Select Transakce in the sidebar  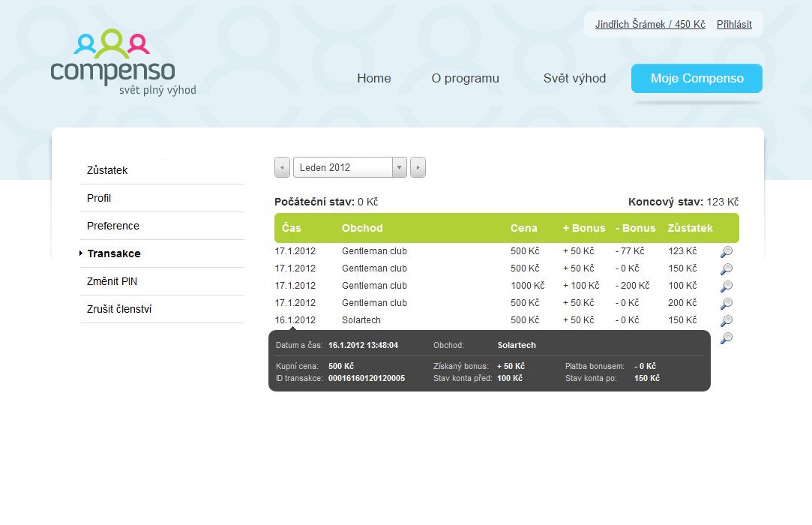tap(161, 253)
